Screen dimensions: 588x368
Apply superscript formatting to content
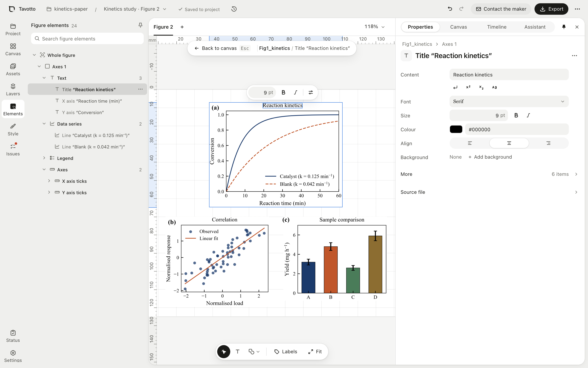[x=468, y=87]
